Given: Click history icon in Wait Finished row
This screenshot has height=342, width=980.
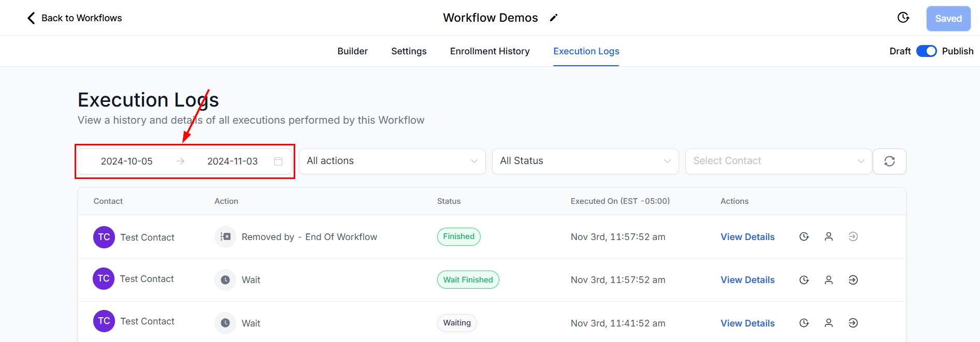Looking at the screenshot, I should point(804,280).
